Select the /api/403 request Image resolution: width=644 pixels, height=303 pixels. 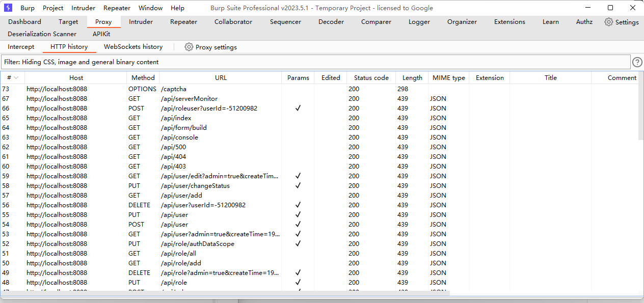point(319,167)
